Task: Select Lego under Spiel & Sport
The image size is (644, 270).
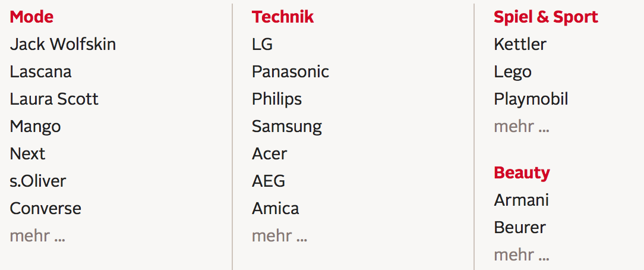Action: pyautogui.click(x=513, y=73)
